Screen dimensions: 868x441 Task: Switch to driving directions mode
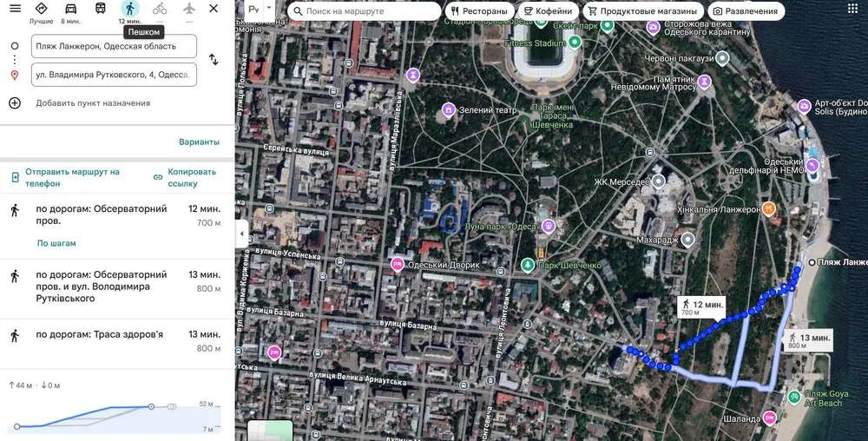pyautogui.click(x=71, y=9)
